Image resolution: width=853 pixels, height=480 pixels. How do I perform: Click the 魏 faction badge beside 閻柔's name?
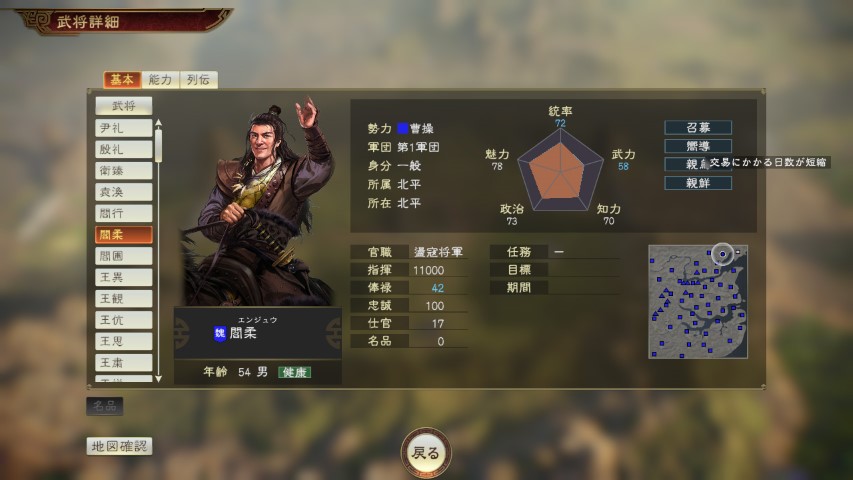tap(220, 333)
